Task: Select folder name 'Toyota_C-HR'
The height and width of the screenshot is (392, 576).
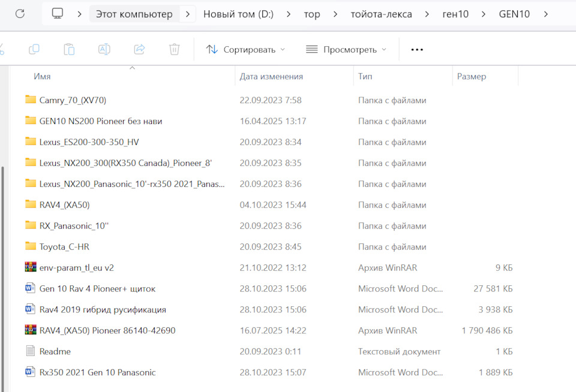Action: pos(64,247)
